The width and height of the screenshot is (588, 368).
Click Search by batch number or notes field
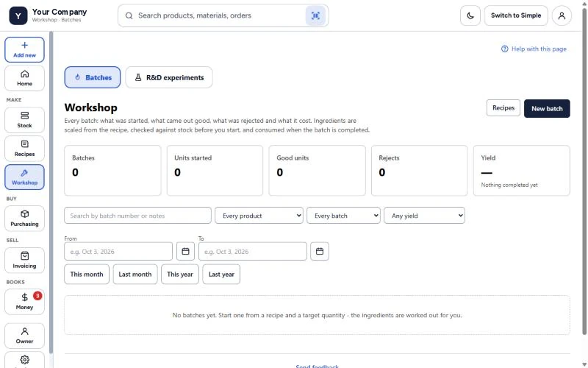pyautogui.click(x=137, y=216)
